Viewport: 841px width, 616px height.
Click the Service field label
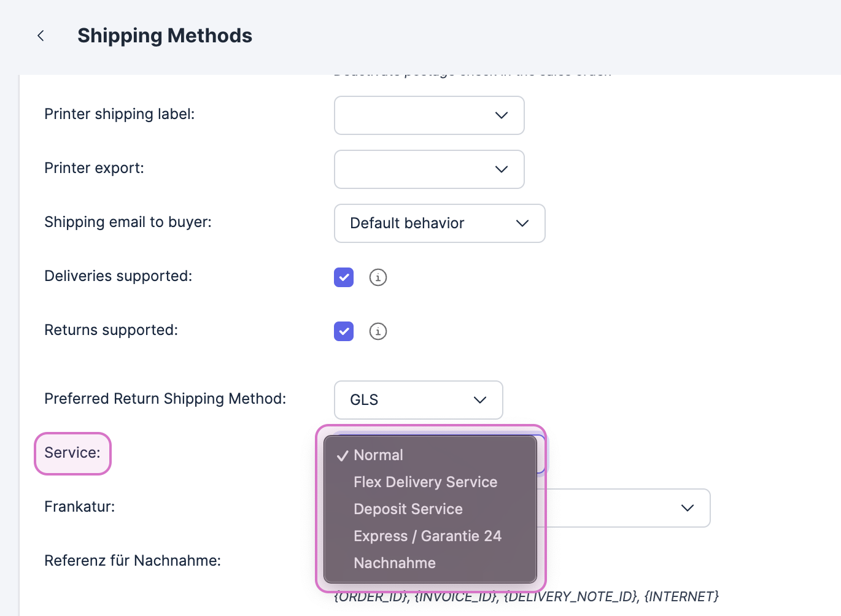point(72,453)
